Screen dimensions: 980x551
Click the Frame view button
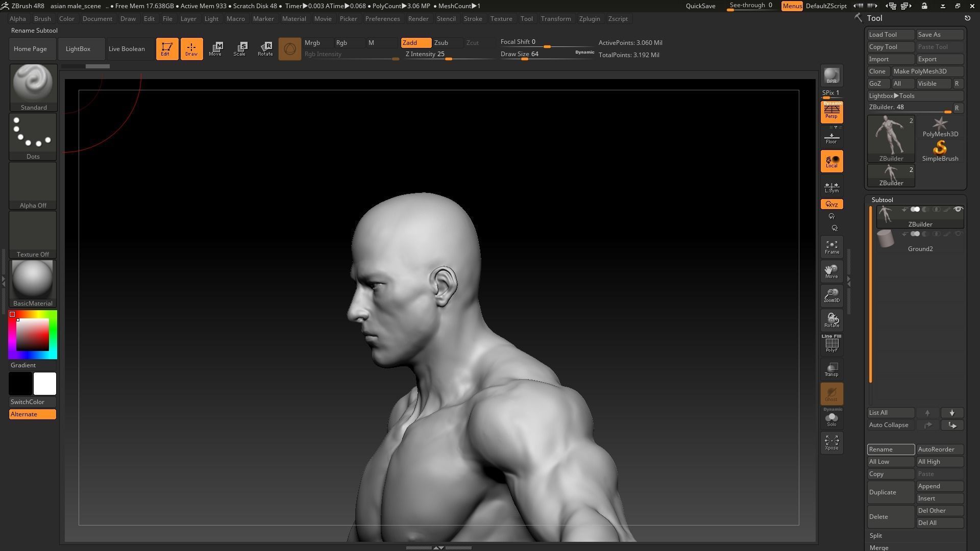(831, 247)
